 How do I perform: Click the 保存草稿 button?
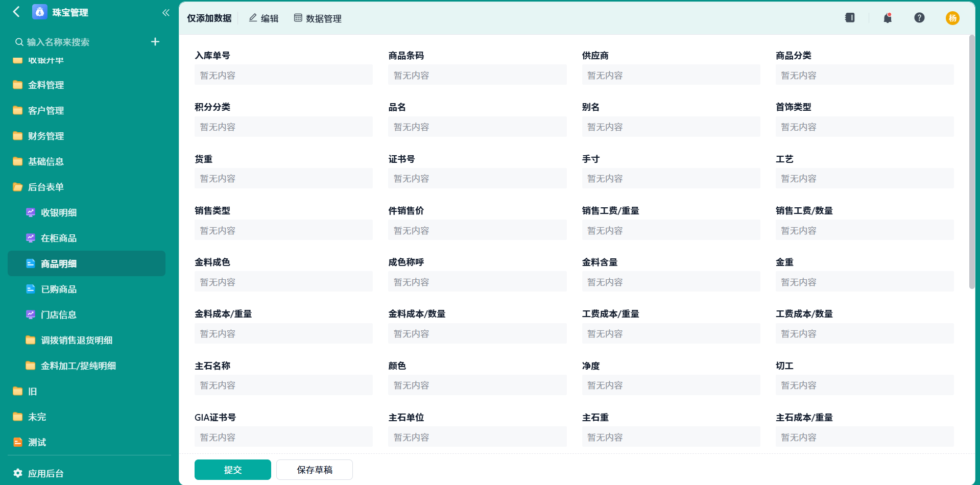coord(315,470)
